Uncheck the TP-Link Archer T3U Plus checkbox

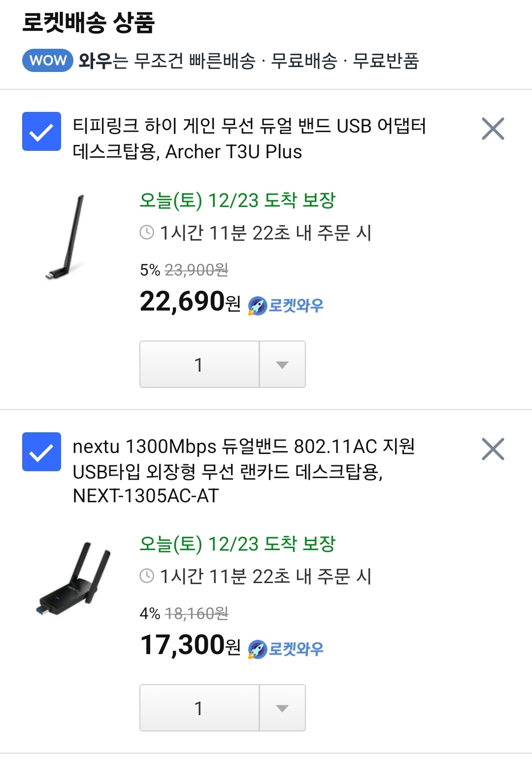pyautogui.click(x=41, y=131)
